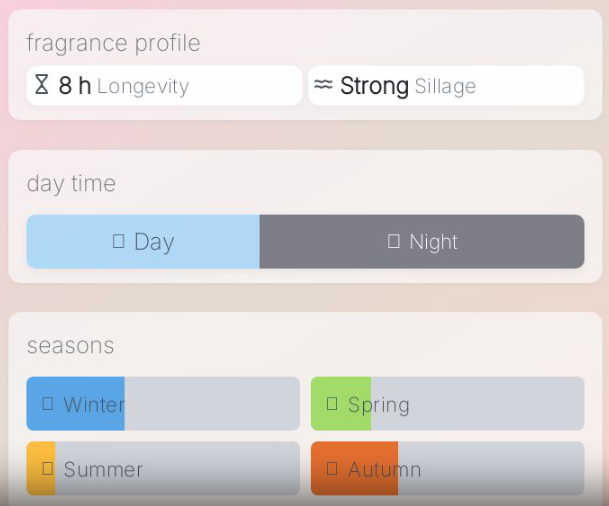Click the 'Strong' sillage value
The image size is (609, 506).
click(374, 86)
